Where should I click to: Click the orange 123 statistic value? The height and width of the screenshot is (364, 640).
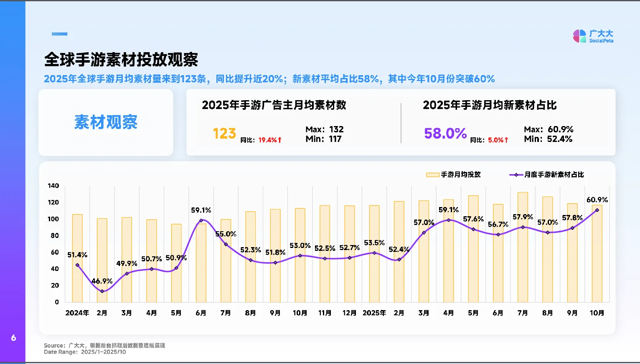pos(224,134)
